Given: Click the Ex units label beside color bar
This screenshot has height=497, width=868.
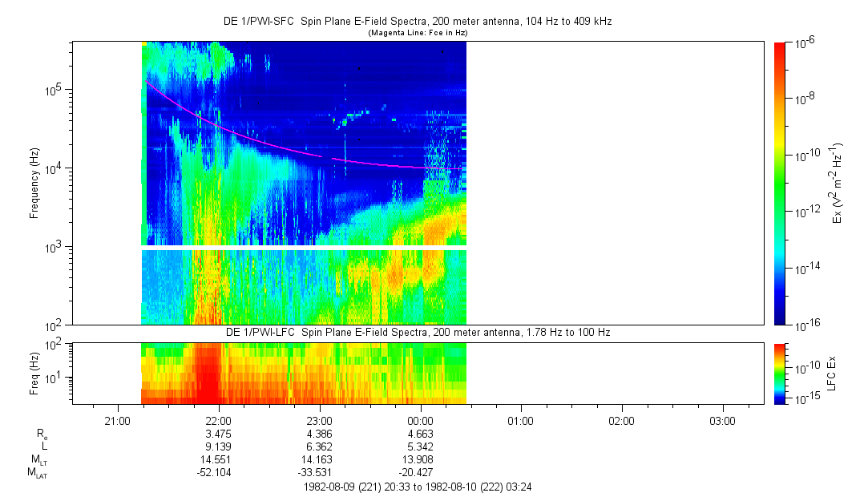Looking at the screenshot, I should coord(838,183).
